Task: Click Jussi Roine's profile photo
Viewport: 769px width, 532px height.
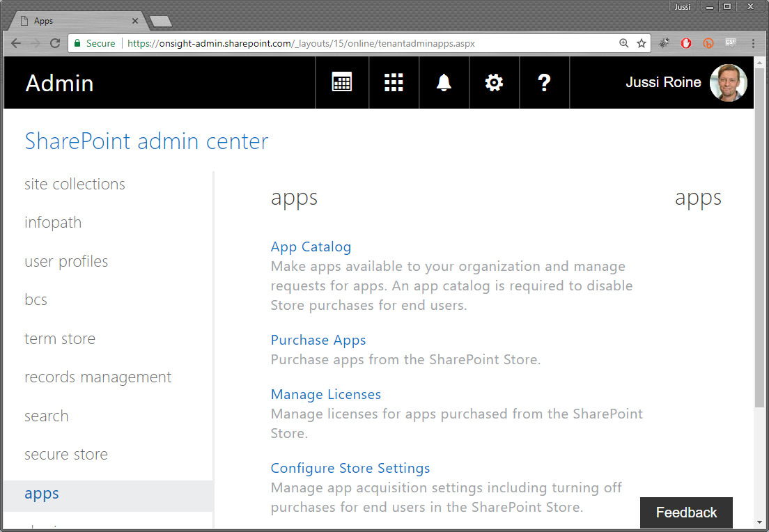Action: (x=729, y=82)
